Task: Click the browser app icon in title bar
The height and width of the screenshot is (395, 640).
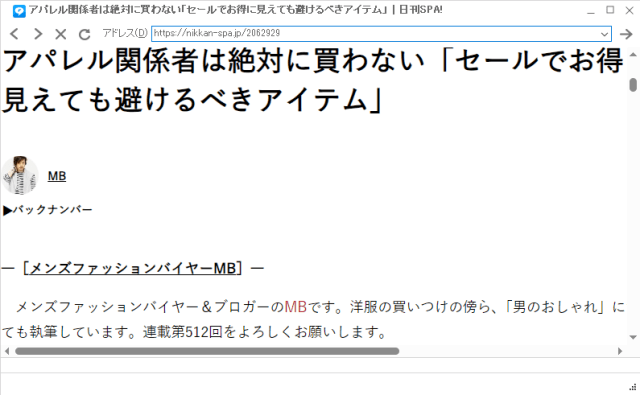Action: coord(19,10)
